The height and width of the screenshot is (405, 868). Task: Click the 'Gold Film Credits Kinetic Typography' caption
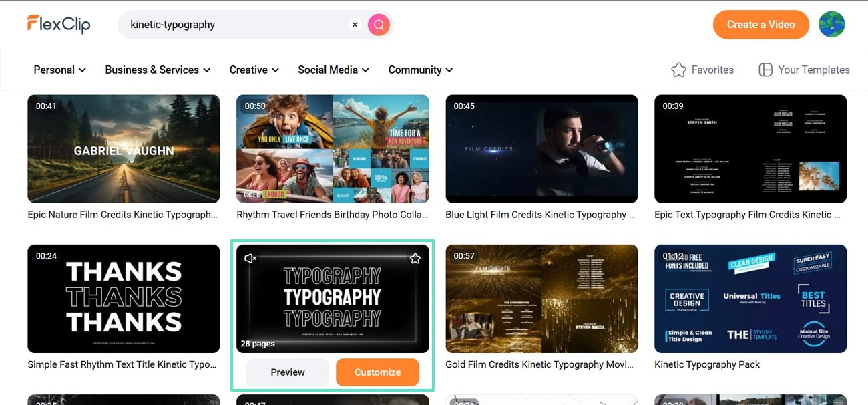539,365
